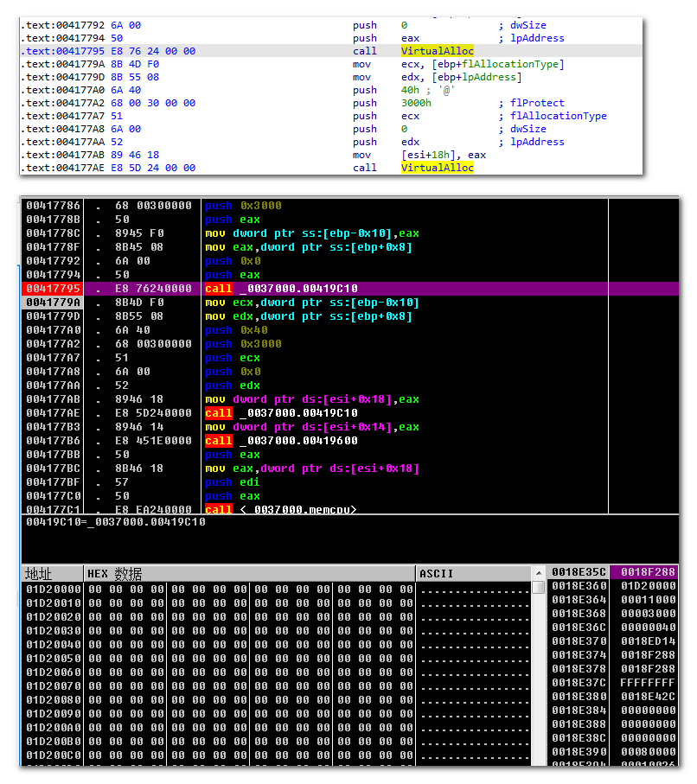Viewport: 697px width, 784px height.
Task: Click lpAddress operand in IDA mov edx line
Action: tap(489, 77)
